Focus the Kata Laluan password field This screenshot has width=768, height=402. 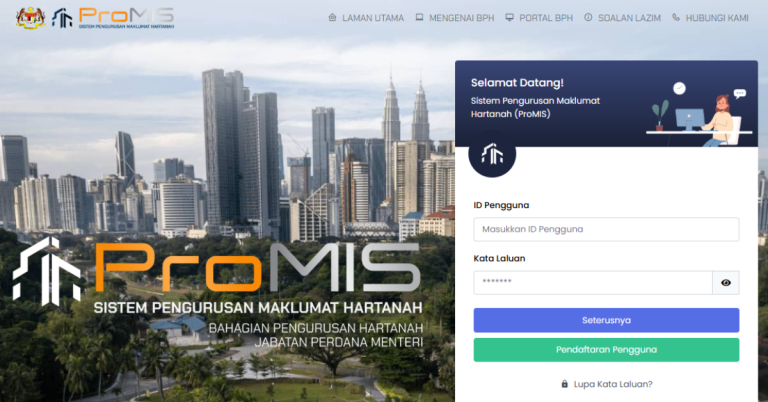pyautogui.click(x=593, y=283)
